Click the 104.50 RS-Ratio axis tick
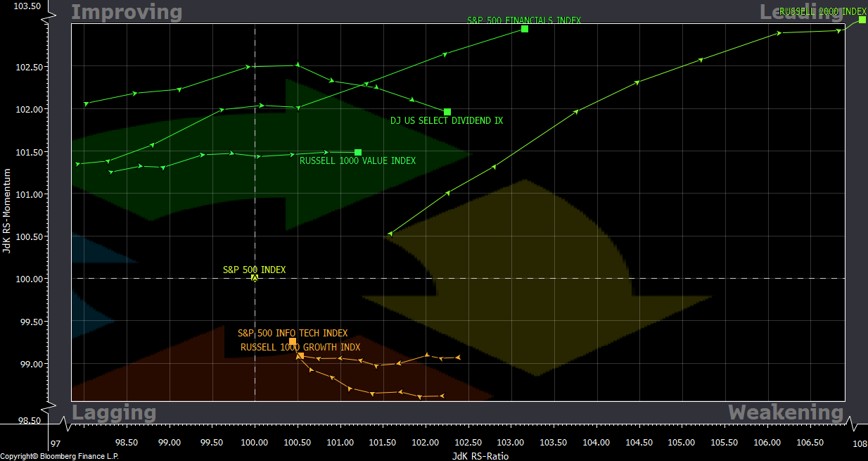 pos(639,443)
